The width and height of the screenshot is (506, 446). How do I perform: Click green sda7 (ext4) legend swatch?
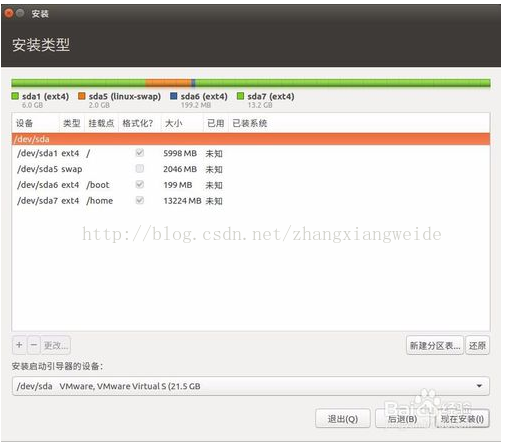point(240,96)
